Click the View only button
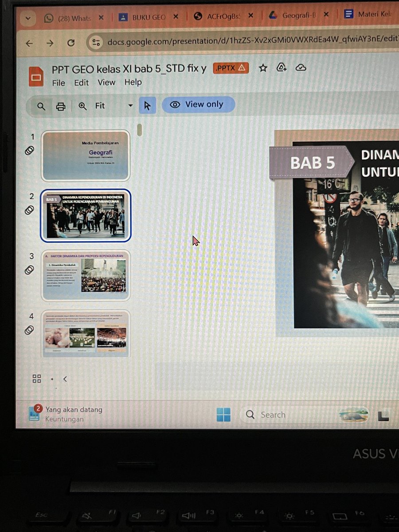The width and height of the screenshot is (399, 532). [x=198, y=105]
